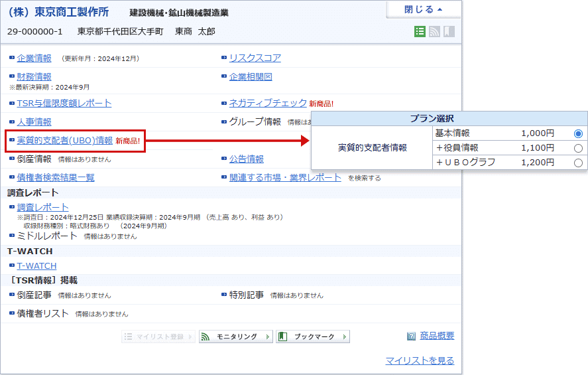
Task: Open the 財務情報 link
Action: (x=34, y=77)
